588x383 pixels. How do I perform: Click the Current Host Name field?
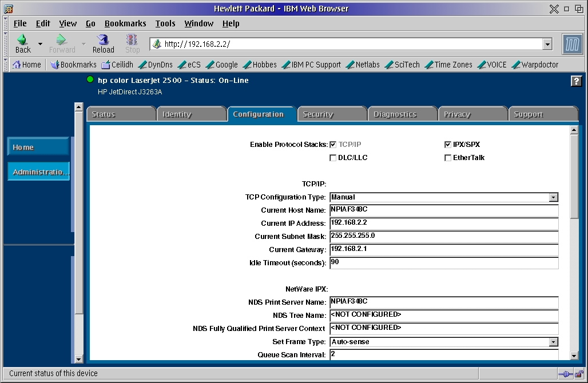444,210
